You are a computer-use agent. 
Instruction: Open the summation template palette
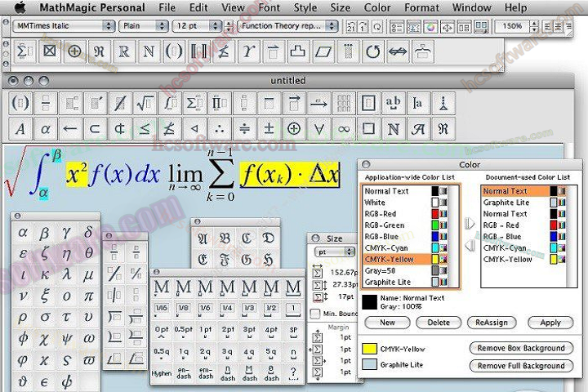(x=194, y=103)
